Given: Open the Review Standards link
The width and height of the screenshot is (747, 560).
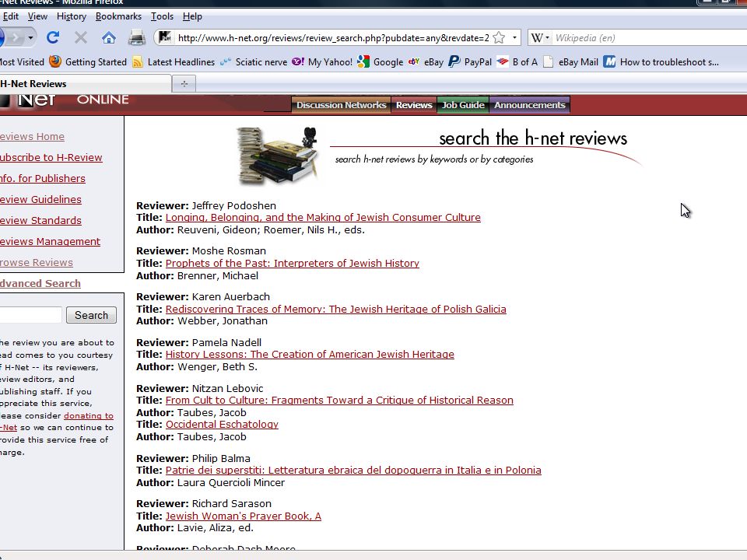Looking at the screenshot, I should tap(40, 220).
